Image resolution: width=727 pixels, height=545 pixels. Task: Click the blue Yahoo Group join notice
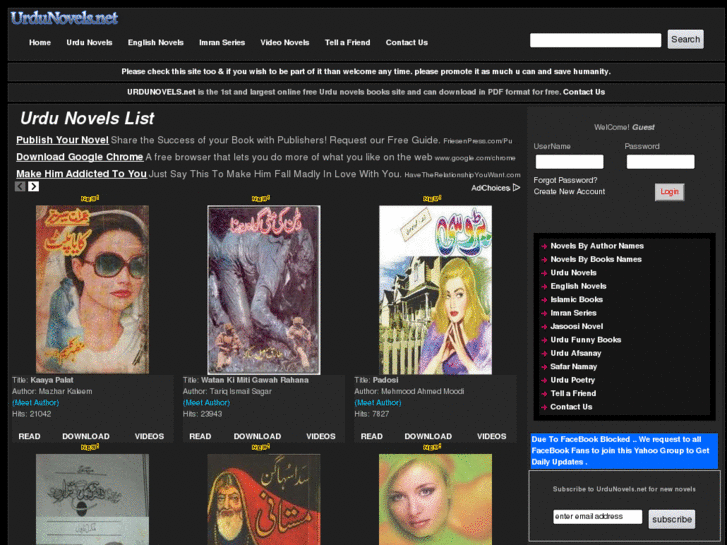coord(624,450)
